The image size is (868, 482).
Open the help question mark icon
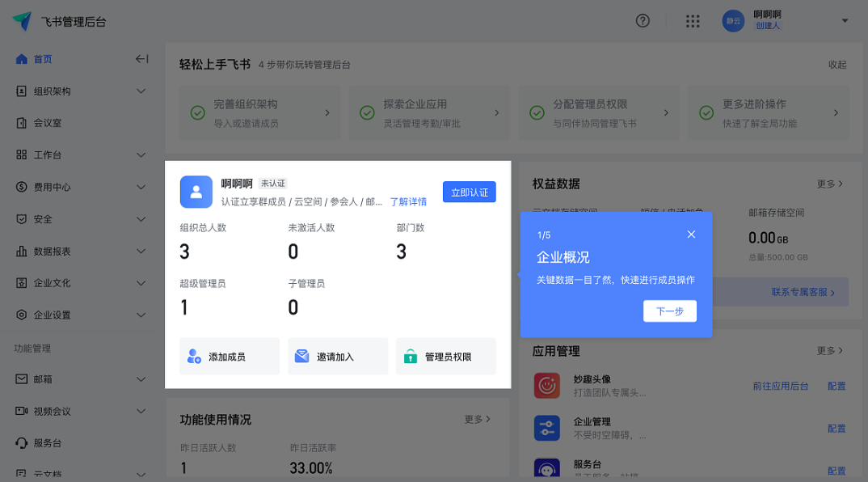(x=643, y=21)
